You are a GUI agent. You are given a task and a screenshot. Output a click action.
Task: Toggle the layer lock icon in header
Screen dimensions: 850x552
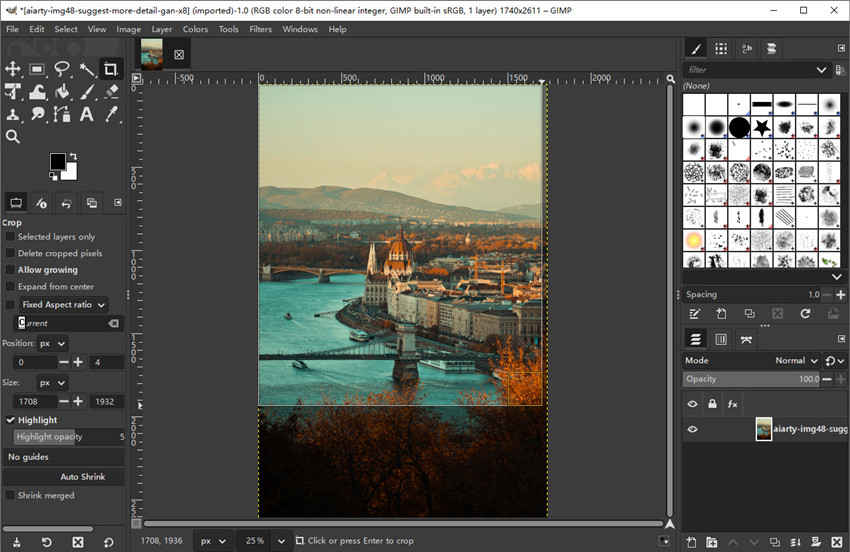click(712, 404)
